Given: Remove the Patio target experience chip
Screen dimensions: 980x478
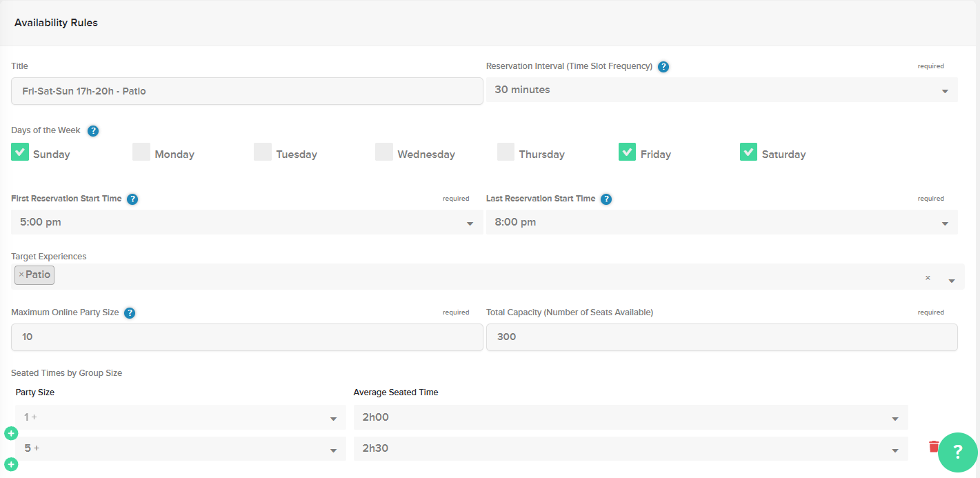Looking at the screenshot, I should (21, 275).
